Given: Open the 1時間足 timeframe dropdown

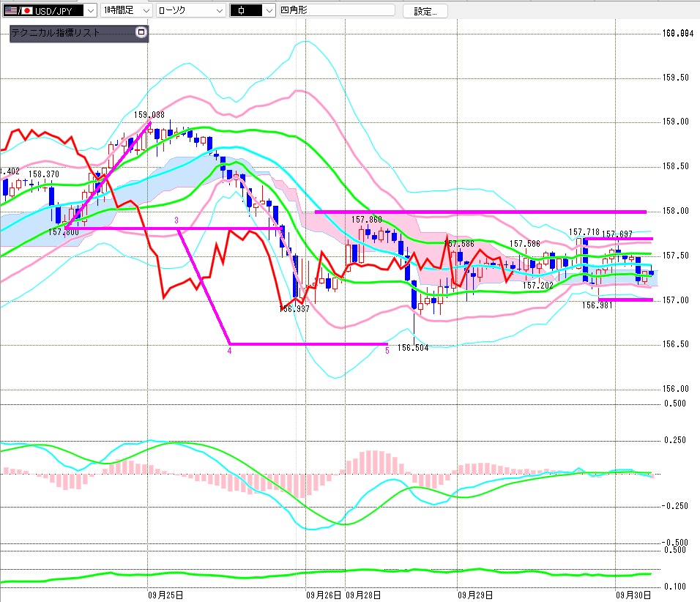Looking at the screenshot, I should pyautogui.click(x=127, y=11).
